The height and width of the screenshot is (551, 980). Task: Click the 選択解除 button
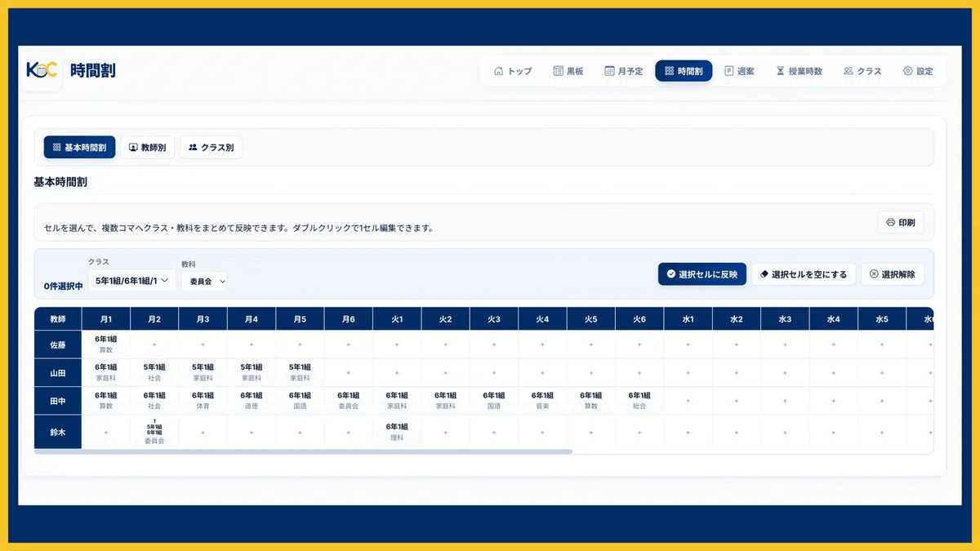892,274
